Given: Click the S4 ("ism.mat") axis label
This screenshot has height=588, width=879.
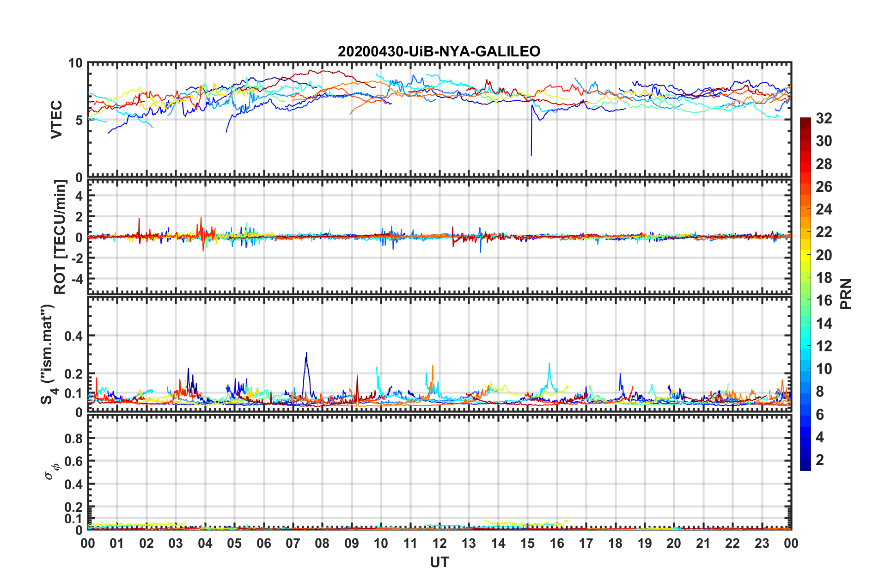Looking at the screenshot, I should tap(49, 354).
